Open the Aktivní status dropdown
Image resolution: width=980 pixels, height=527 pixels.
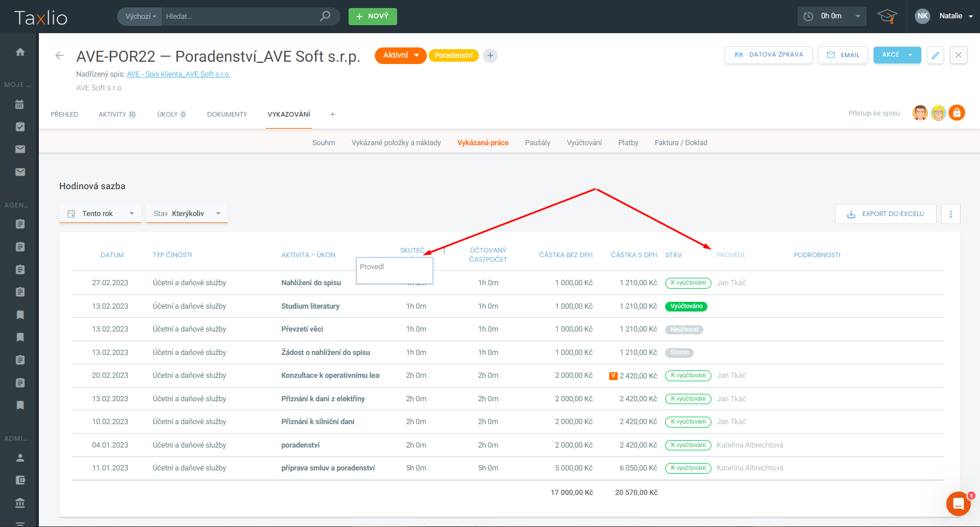(x=401, y=55)
